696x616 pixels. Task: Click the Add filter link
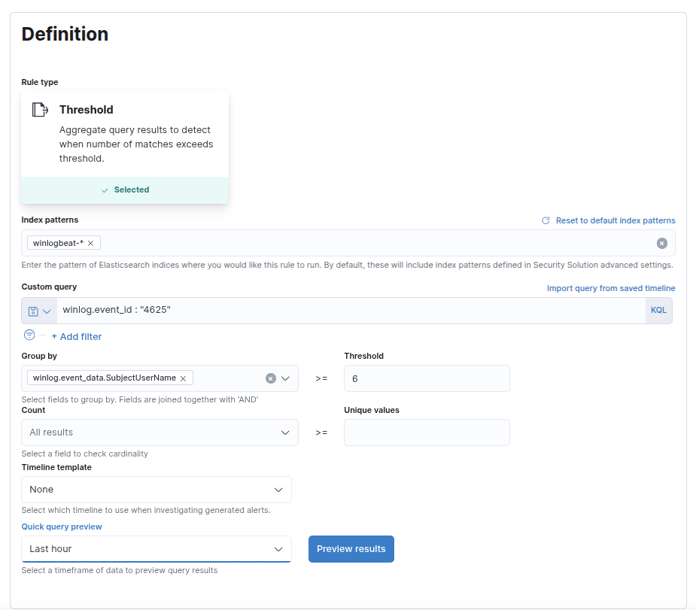pyautogui.click(x=77, y=337)
